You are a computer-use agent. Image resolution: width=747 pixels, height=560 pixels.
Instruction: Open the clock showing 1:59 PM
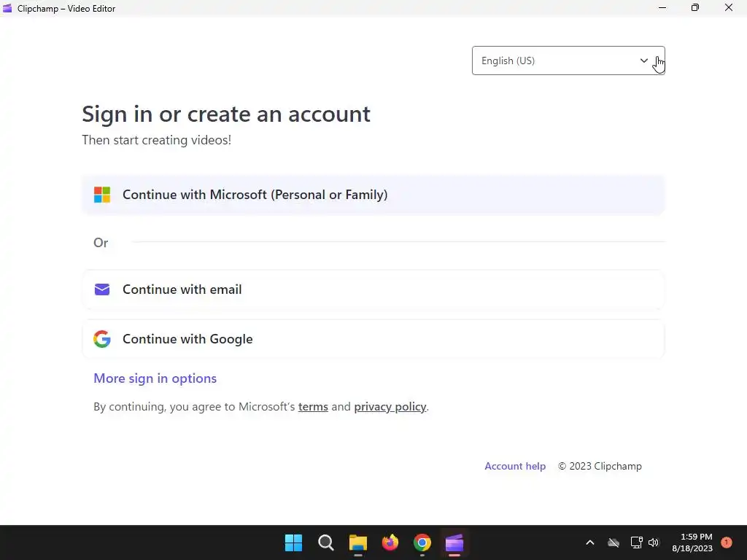coord(692,542)
